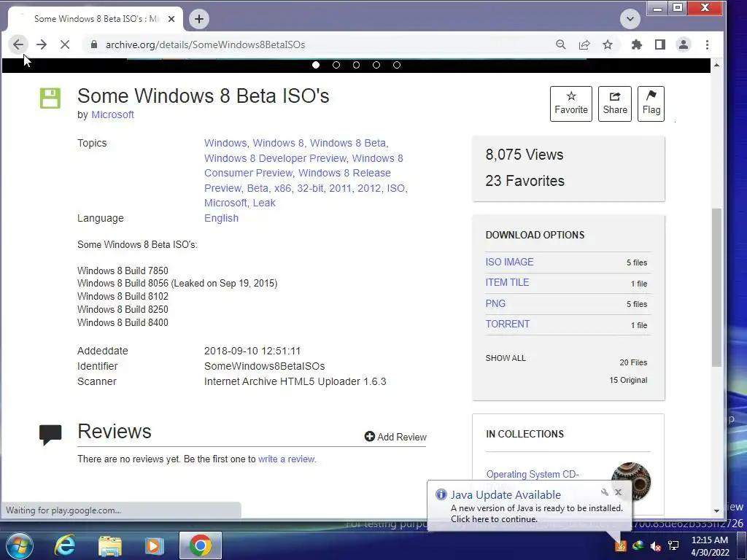Click the Java Update Available notification
Image resolution: width=747 pixels, height=560 pixels.
pyautogui.click(x=530, y=506)
